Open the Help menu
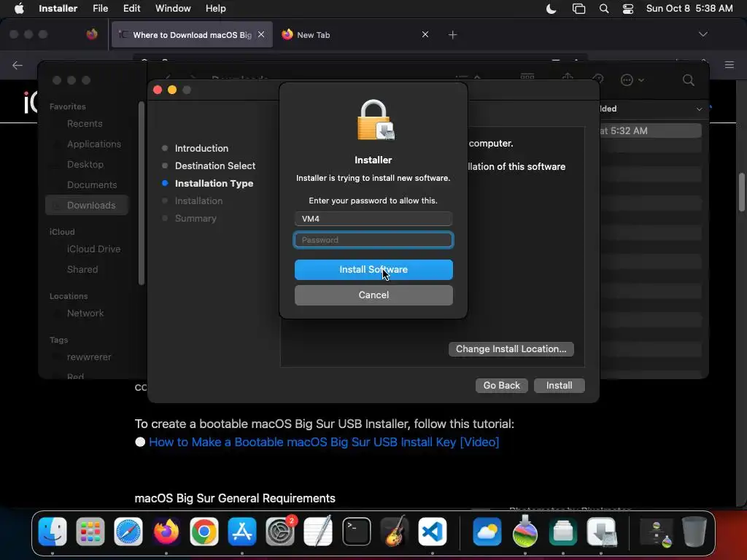 click(x=215, y=8)
